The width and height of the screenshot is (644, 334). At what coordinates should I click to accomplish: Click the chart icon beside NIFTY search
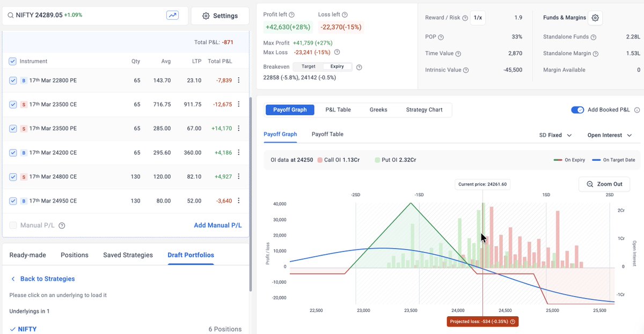[172, 16]
